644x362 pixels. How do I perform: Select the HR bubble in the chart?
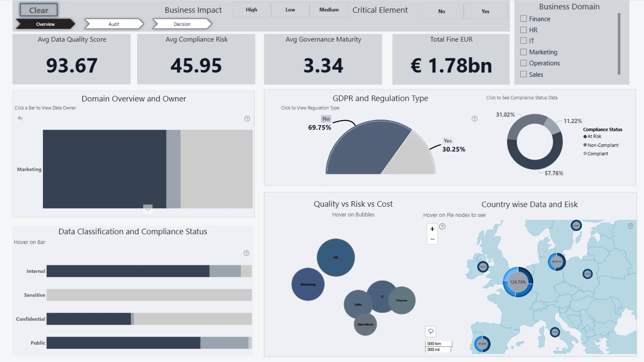336,257
